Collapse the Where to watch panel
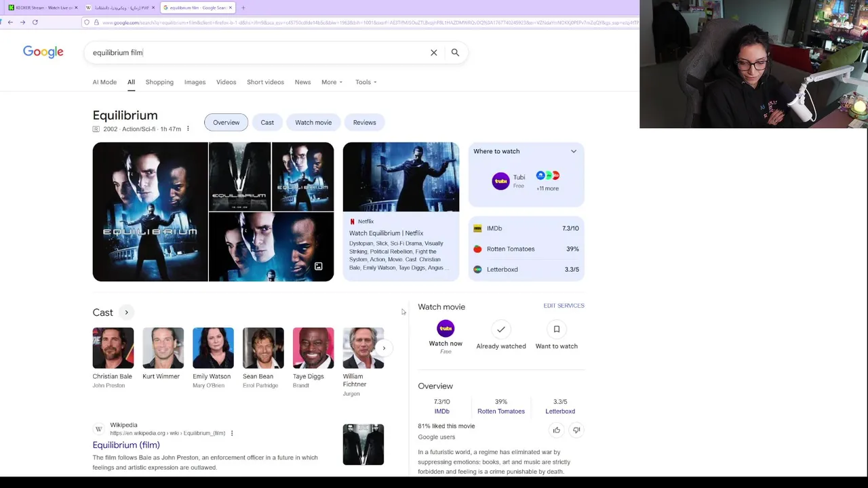 point(574,151)
